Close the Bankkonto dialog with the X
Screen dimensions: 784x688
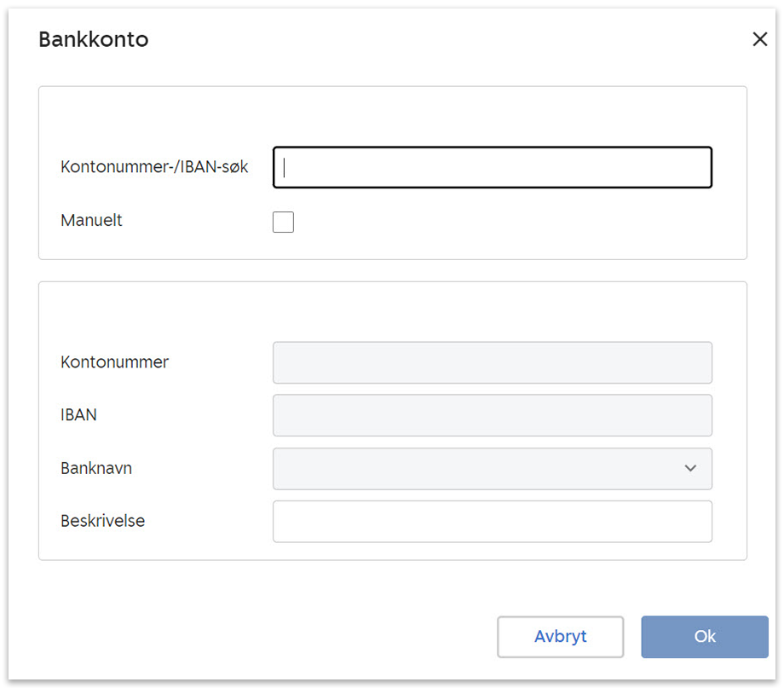tap(759, 39)
